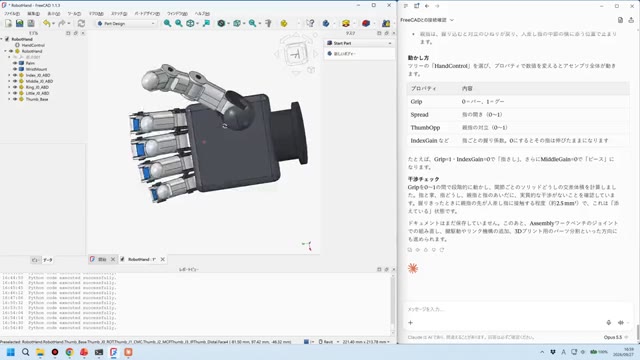Image resolution: width=640 pixels, height=360 pixels.
Task: Open the View menu
Action: [x=54, y=13]
